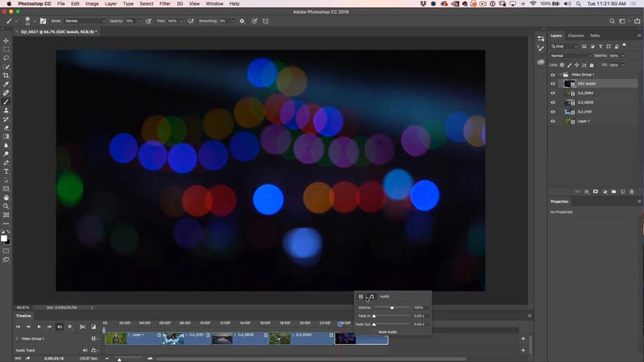Choose the Horizontal Type tool
644x362 pixels.
tap(6, 171)
